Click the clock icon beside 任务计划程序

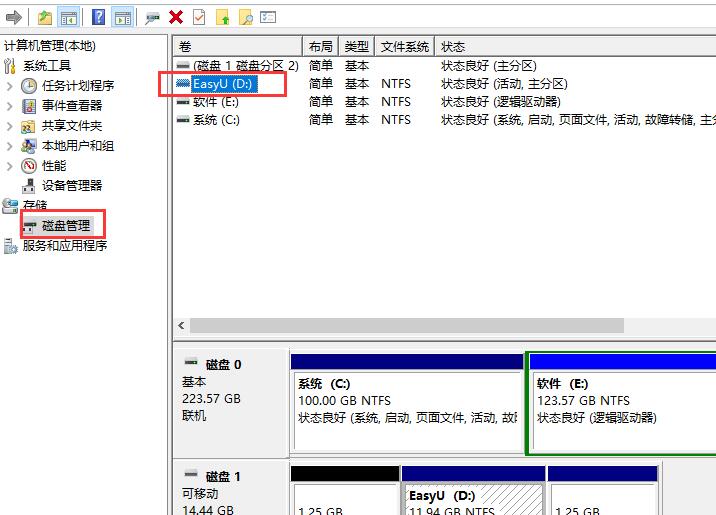29,86
